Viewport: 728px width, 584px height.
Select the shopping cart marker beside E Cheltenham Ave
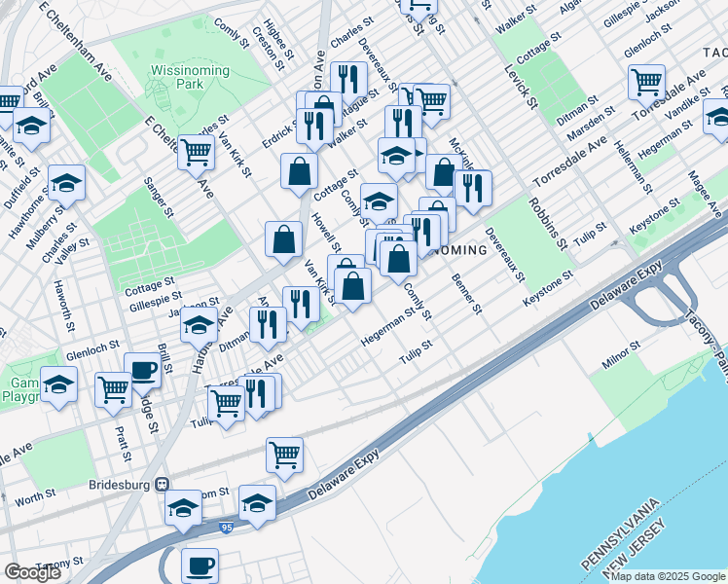click(x=196, y=153)
